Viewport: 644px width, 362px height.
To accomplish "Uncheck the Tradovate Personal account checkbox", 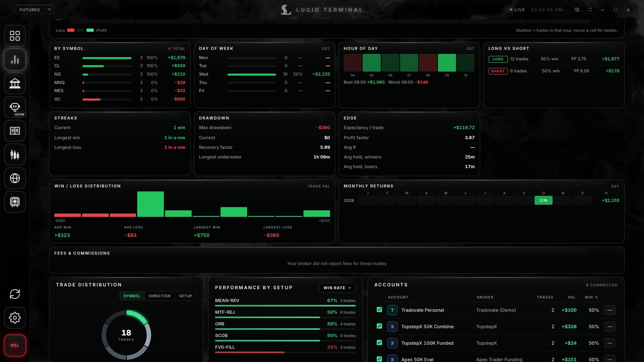I will pyautogui.click(x=379, y=310).
